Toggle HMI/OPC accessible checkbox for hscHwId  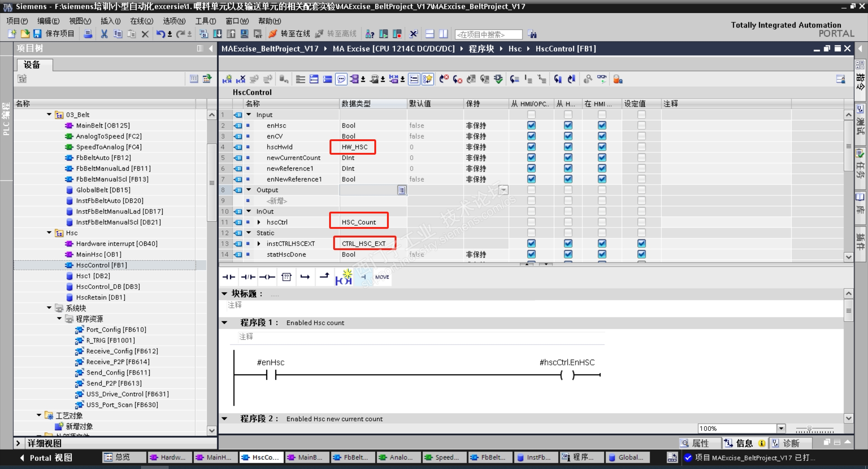click(531, 147)
